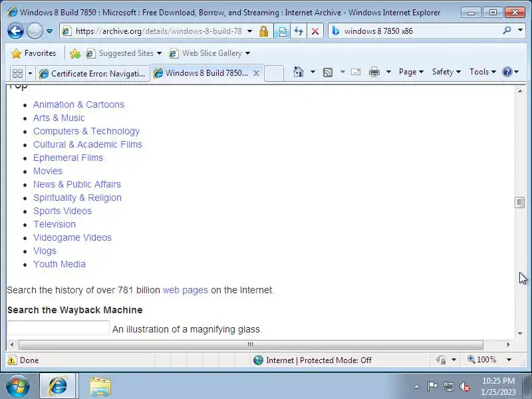Go to the Home page icon
The height and width of the screenshot is (399, 532).
[298, 72]
